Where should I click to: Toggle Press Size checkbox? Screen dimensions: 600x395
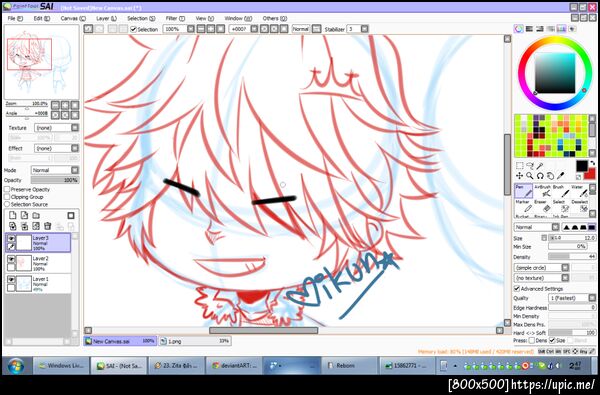(x=552, y=340)
